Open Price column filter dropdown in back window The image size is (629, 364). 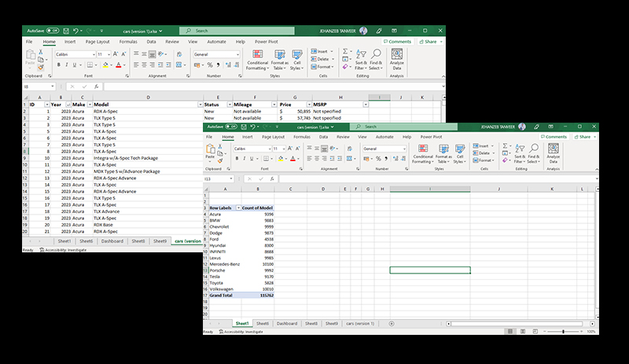click(x=309, y=105)
